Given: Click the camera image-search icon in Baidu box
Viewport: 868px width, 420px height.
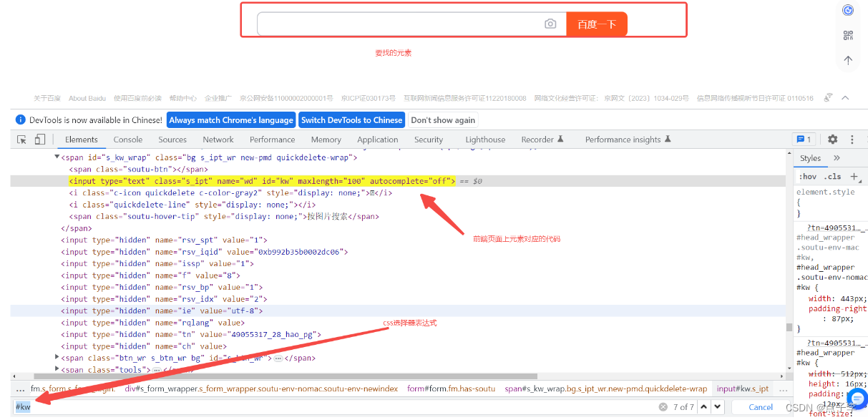Looking at the screenshot, I should point(550,24).
